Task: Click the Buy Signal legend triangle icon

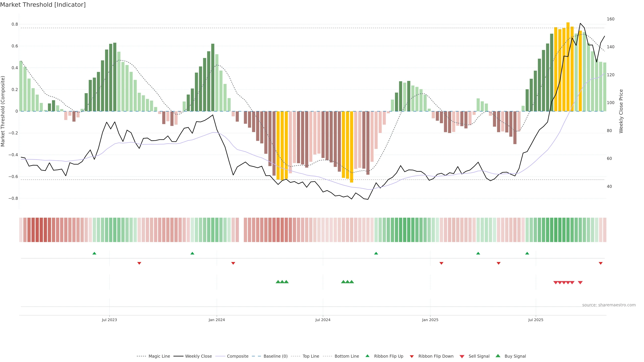Action: (x=498, y=356)
